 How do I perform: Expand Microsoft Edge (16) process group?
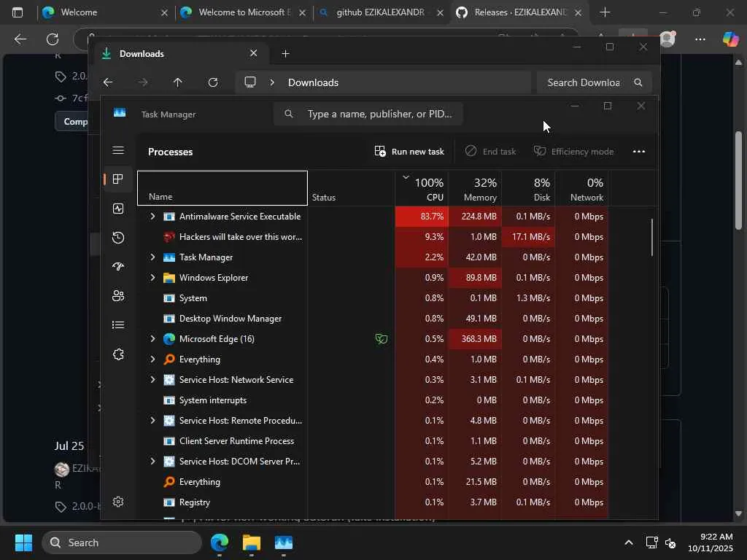(x=152, y=338)
